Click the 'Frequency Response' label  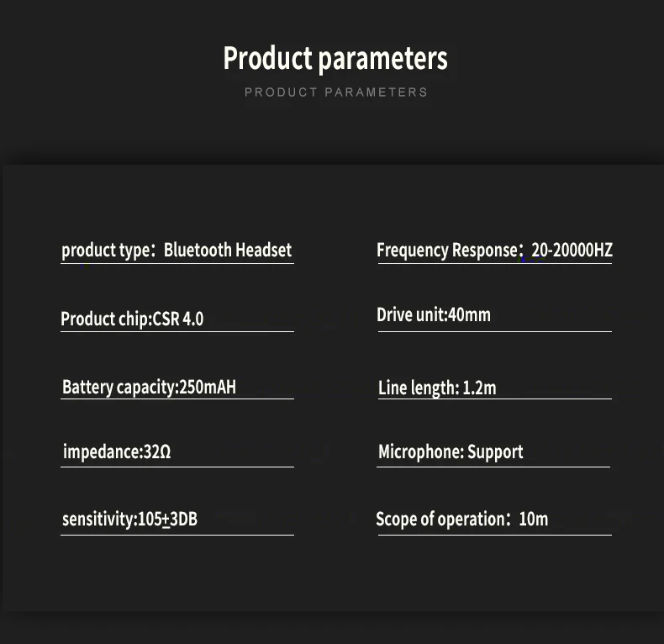[x=447, y=251]
